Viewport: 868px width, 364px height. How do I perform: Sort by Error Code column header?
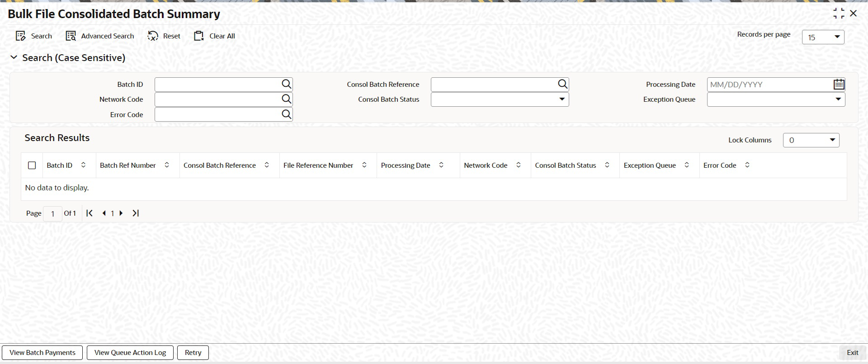(x=747, y=165)
